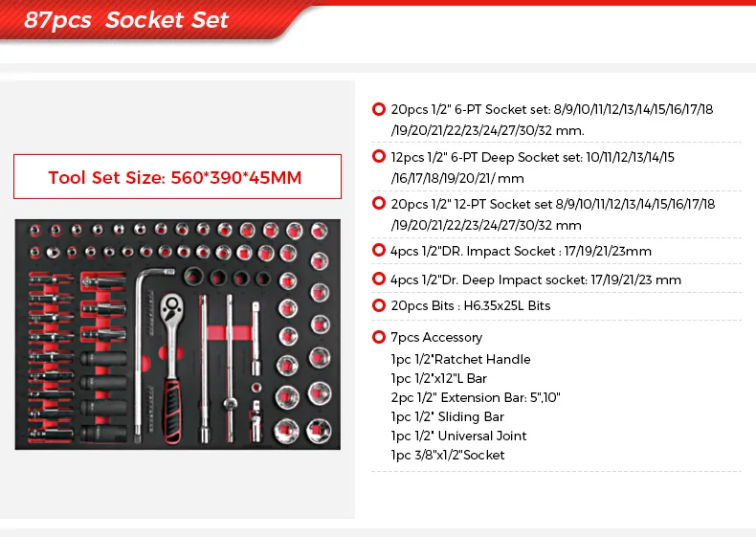Screen dimensions: 756x537
Task: Click the L bar in the tool tray photo
Action: pos(146,353)
